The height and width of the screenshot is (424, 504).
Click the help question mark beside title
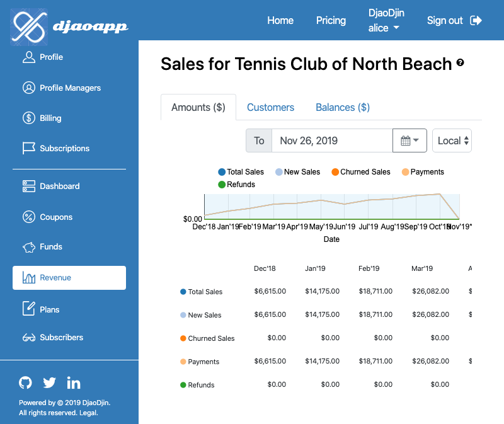click(x=461, y=62)
